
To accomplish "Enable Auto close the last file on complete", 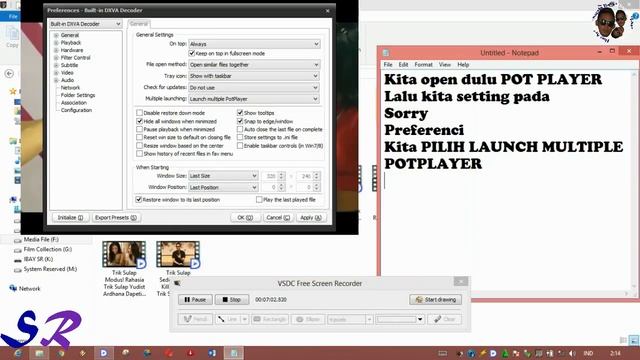I will point(240,129).
